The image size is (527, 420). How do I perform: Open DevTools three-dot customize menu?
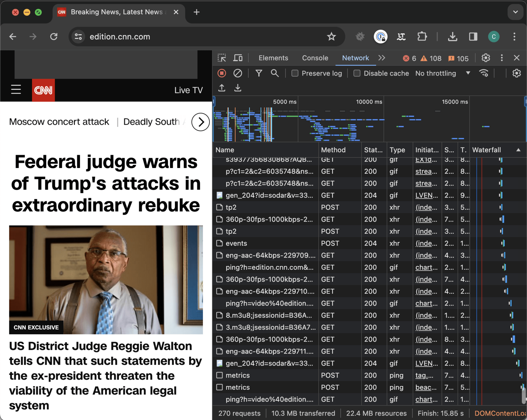[x=501, y=58]
